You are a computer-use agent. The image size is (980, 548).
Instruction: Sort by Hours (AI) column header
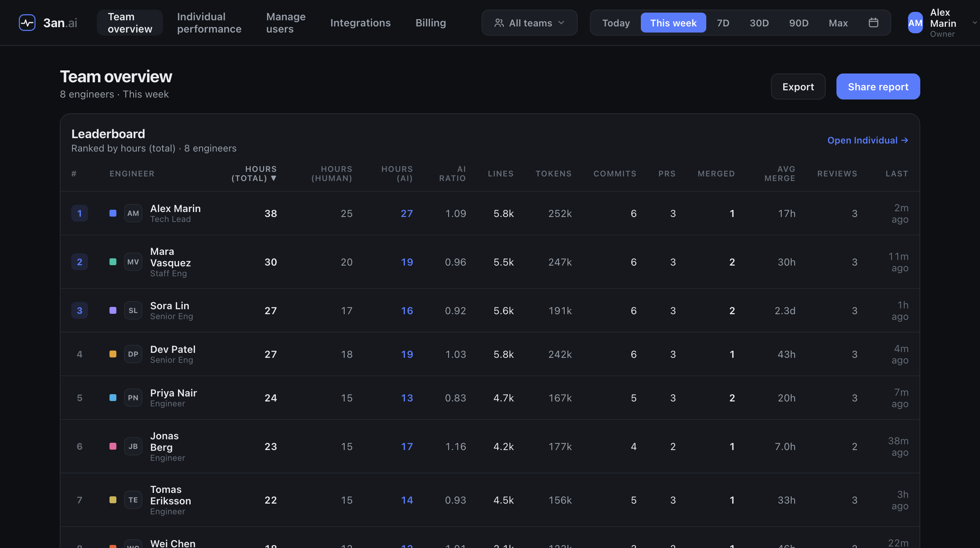(x=397, y=173)
